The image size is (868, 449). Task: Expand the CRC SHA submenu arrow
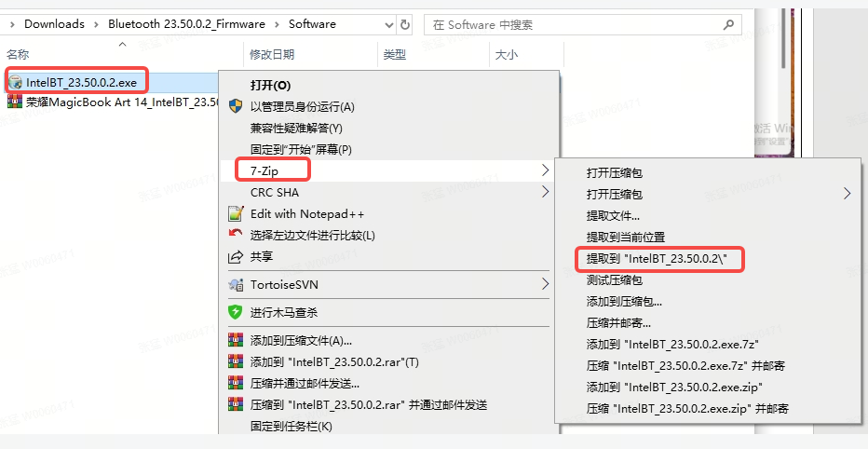(545, 192)
